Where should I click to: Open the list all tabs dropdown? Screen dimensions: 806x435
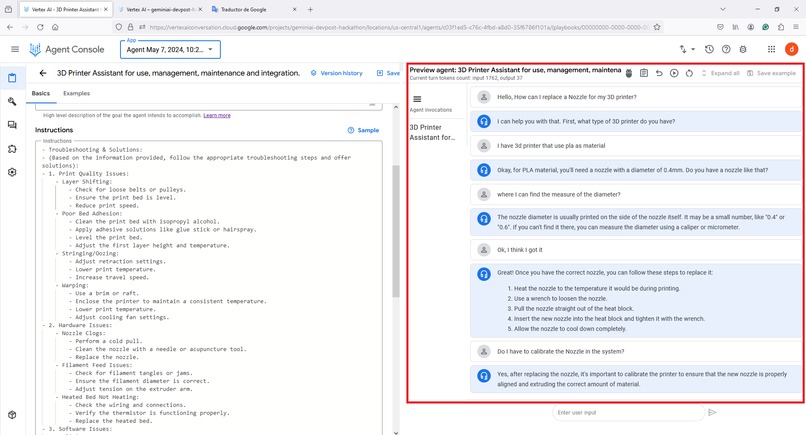[x=723, y=9]
